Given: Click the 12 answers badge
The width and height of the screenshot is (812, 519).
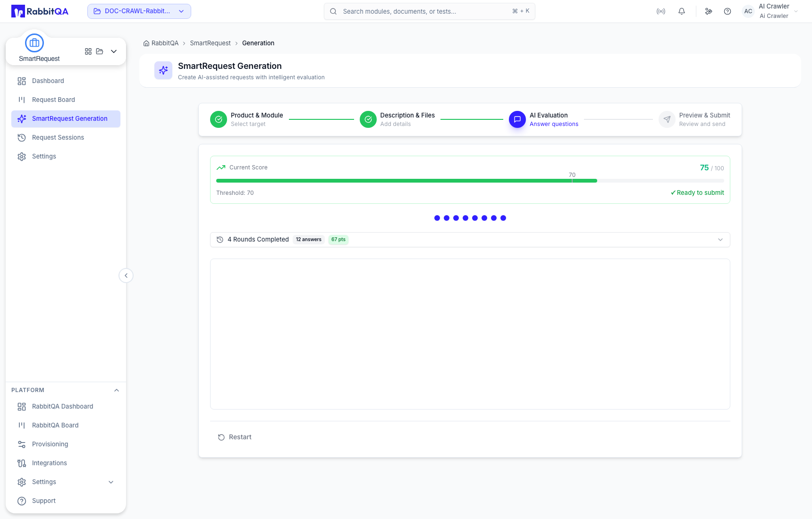Looking at the screenshot, I should tap(309, 240).
